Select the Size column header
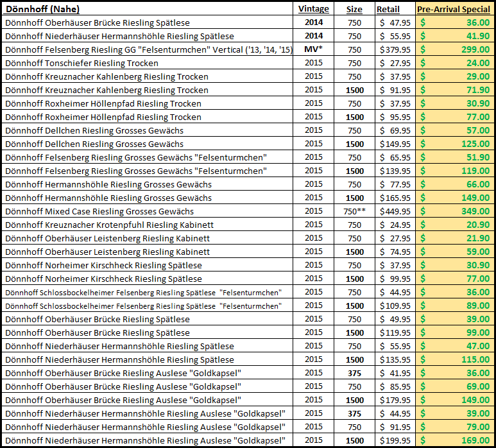The image size is (496, 448). [x=354, y=9]
